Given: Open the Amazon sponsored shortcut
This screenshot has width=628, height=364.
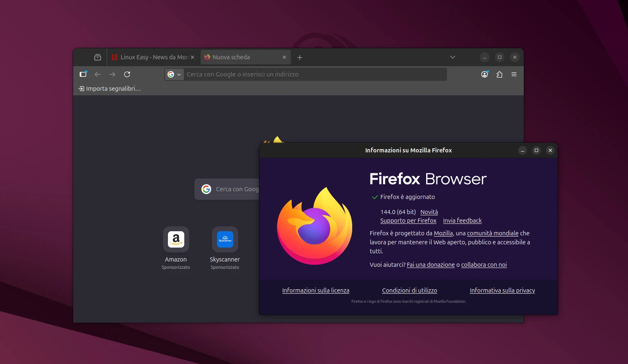Looking at the screenshot, I should coord(175,239).
